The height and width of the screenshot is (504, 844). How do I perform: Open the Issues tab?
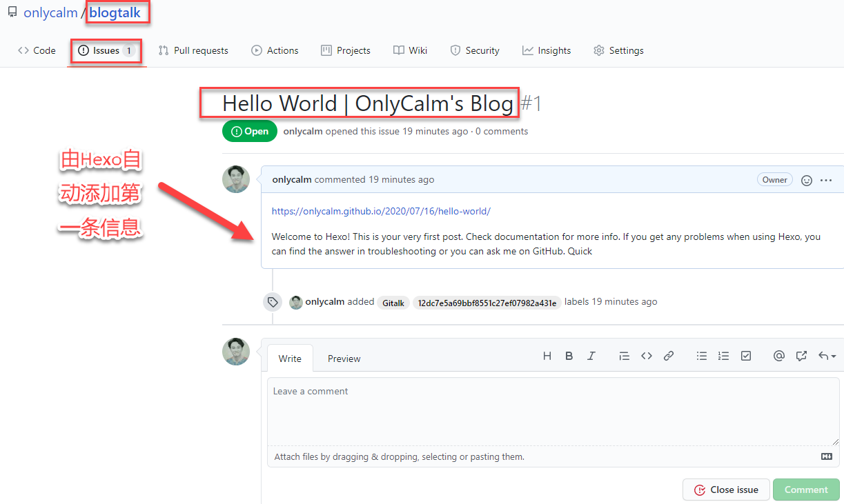pos(107,50)
